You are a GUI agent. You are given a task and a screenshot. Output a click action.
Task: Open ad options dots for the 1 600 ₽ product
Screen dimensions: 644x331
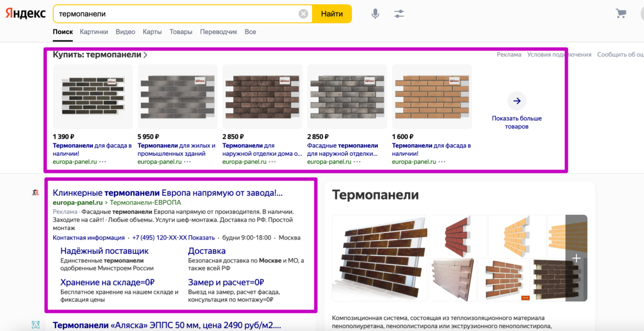tap(442, 162)
